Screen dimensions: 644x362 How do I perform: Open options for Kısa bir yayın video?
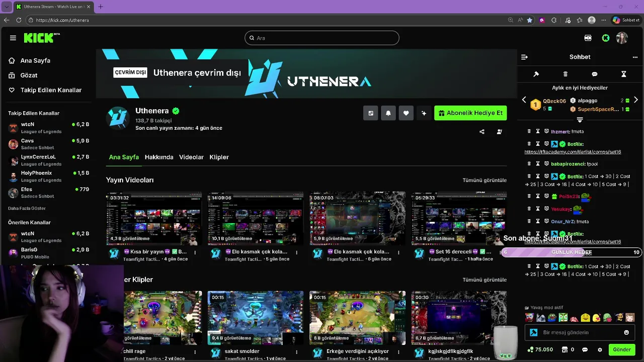(x=195, y=252)
